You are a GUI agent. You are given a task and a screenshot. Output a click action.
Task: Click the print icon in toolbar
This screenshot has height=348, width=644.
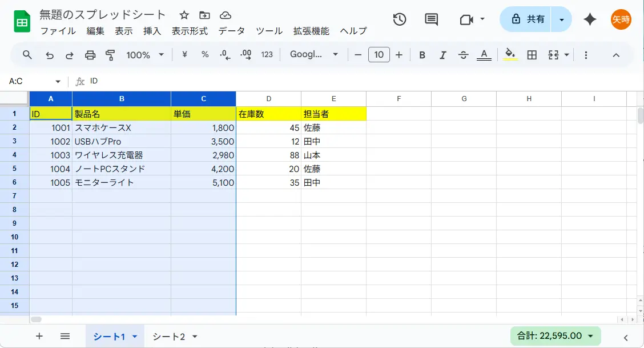pos(90,55)
